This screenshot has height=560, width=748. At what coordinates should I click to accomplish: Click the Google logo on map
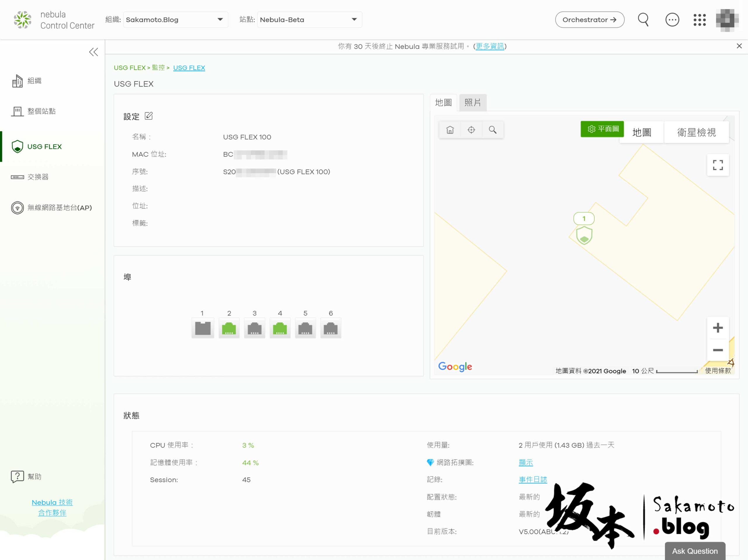click(x=455, y=366)
